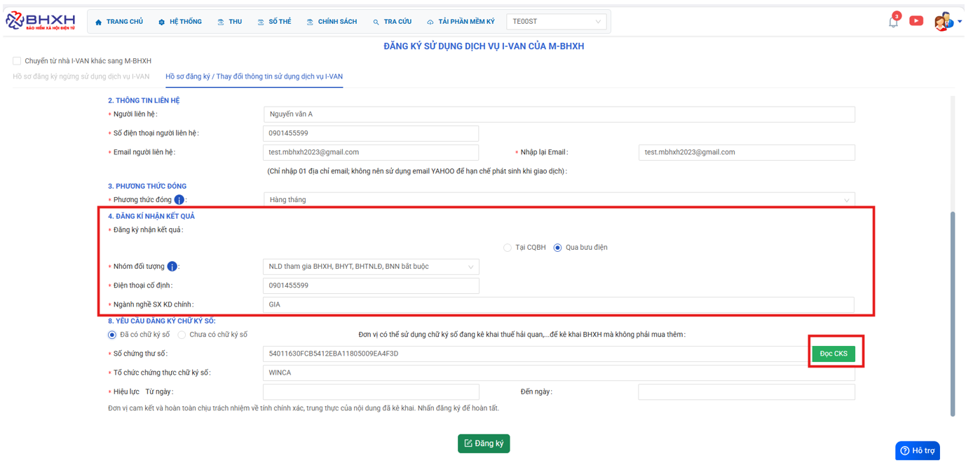Click the Trang chủ home icon
This screenshot has width=980, height=475.
pos(99,22)
